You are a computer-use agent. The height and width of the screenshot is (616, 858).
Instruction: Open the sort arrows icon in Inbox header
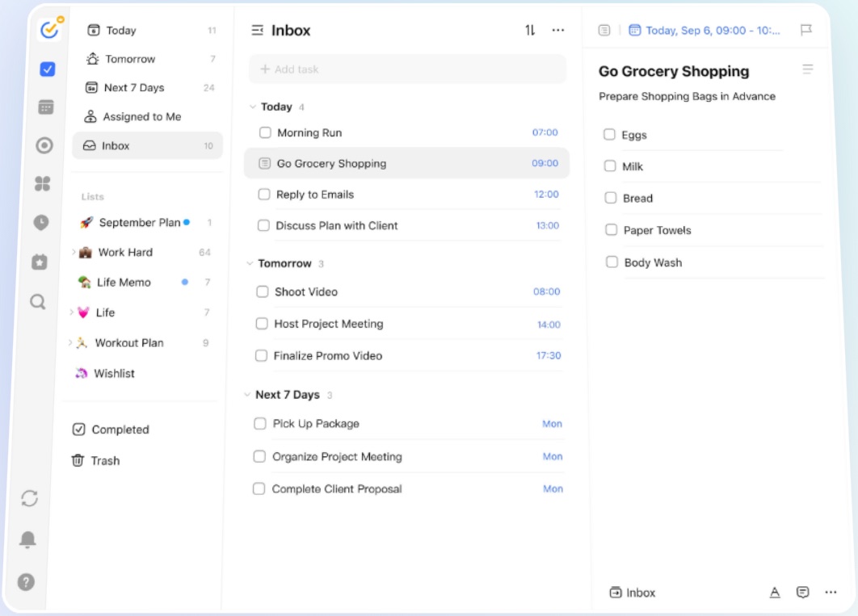[x=530, y=30]
